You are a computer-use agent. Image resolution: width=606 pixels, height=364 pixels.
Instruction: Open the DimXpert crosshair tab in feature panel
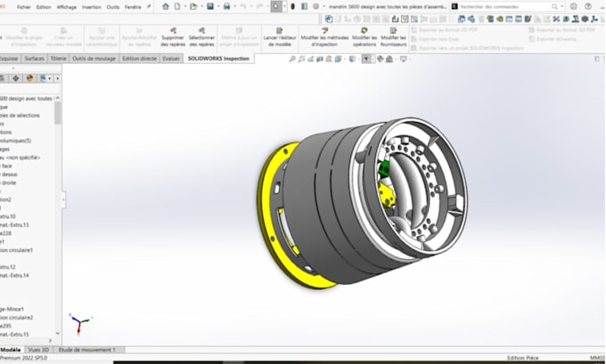coord(15,78)
